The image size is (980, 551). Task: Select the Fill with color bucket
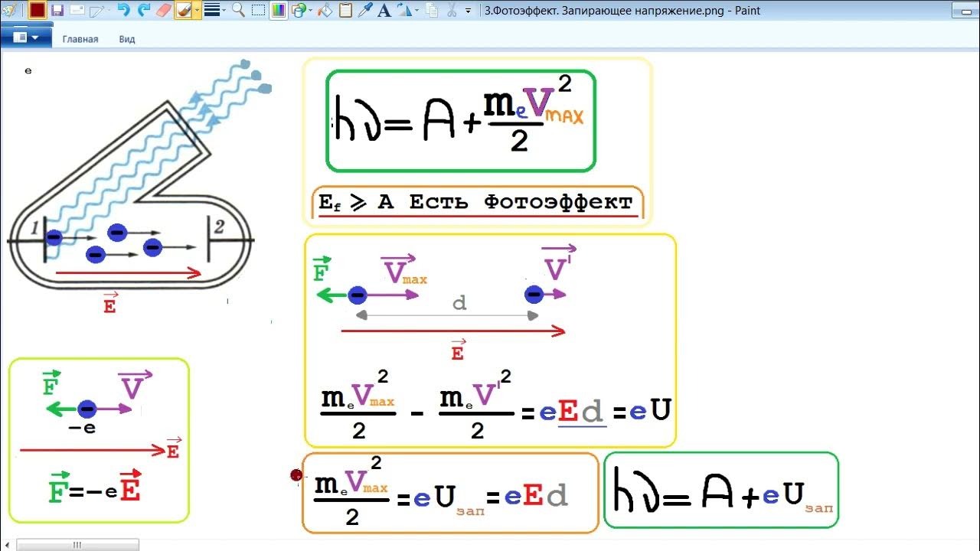coord(325,10)
